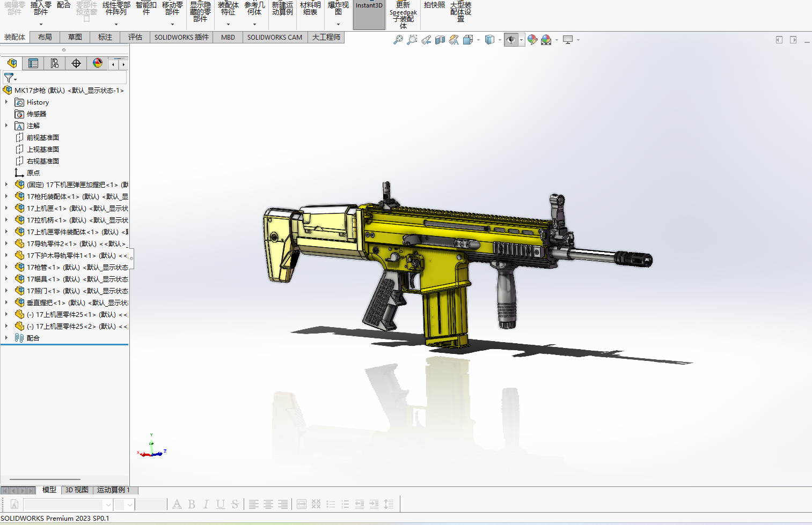The height and width of the screenshot is (525, 812).
Task: Click the font name combo box
Action: pyautogui.click(x=68, y=504)
